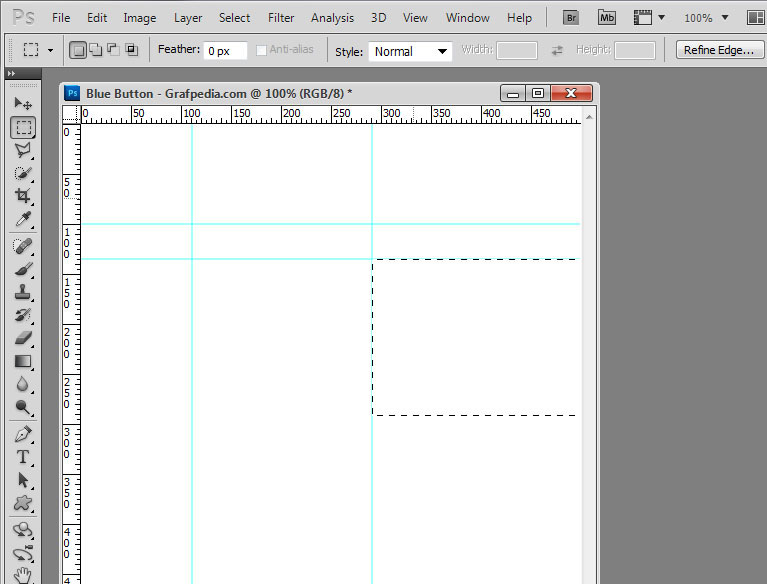The width and height of the screenshot is (767, 584).
Task: Select the Blur tool
Action: coord(23,384)
